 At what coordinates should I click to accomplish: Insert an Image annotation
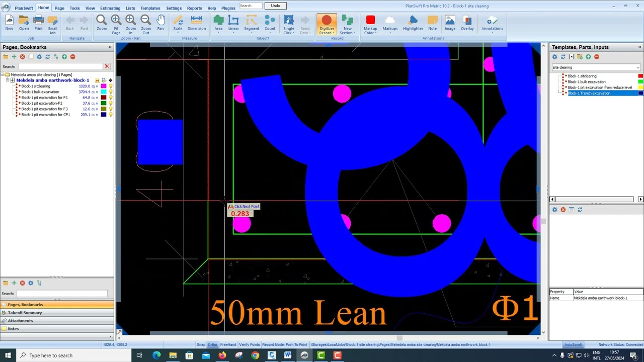coord(450,23)
